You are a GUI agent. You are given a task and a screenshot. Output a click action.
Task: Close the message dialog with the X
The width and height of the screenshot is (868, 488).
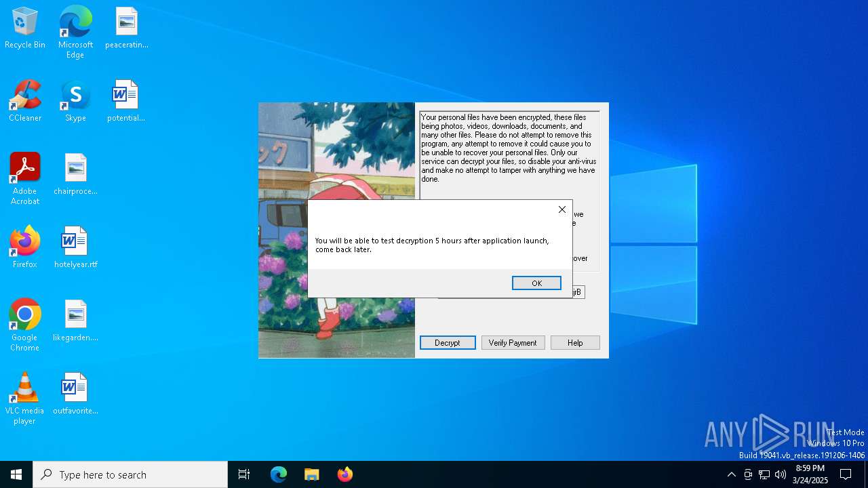pos(561,209)
